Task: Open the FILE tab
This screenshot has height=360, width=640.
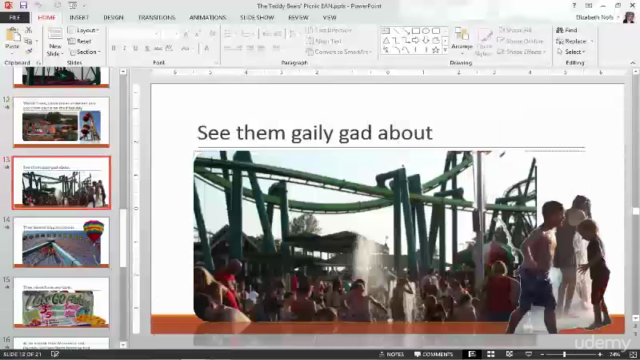Action: 15,18
